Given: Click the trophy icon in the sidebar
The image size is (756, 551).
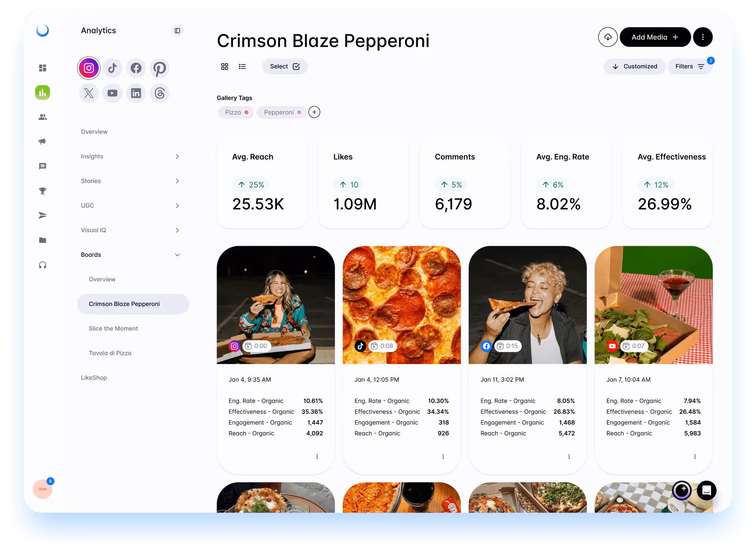Looking at the screenshot, I should point(43,191).
